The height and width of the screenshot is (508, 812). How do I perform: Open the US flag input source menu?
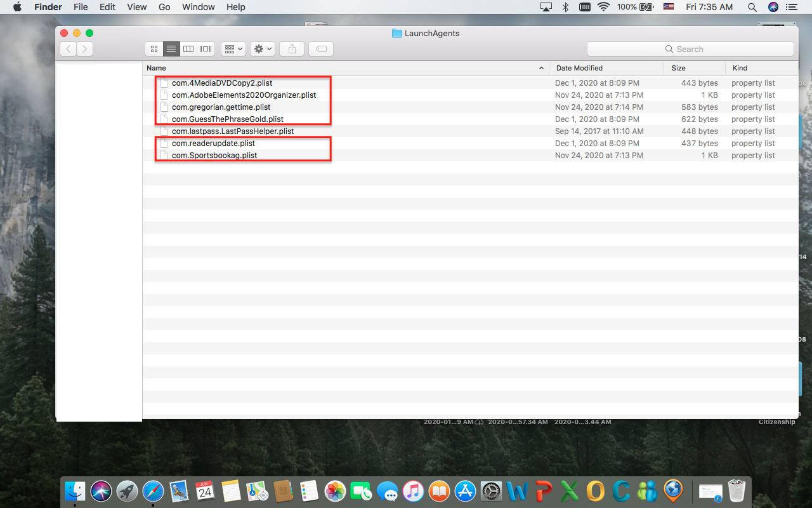pyautogui.click(x=669, y=7)
